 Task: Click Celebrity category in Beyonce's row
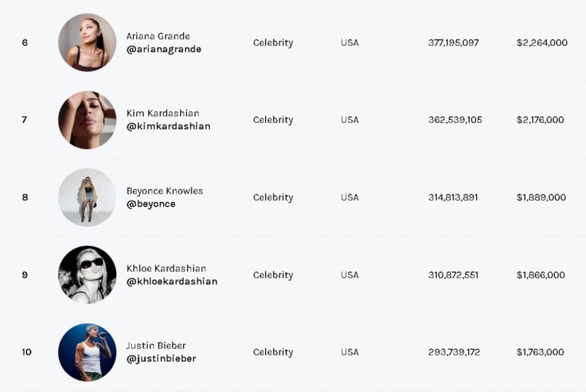point(273,197)
